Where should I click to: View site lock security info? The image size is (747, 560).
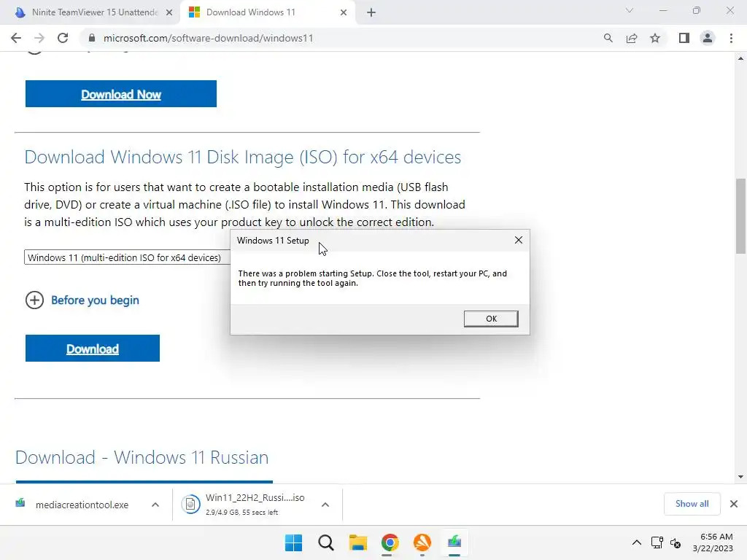[x=92, y=38]
